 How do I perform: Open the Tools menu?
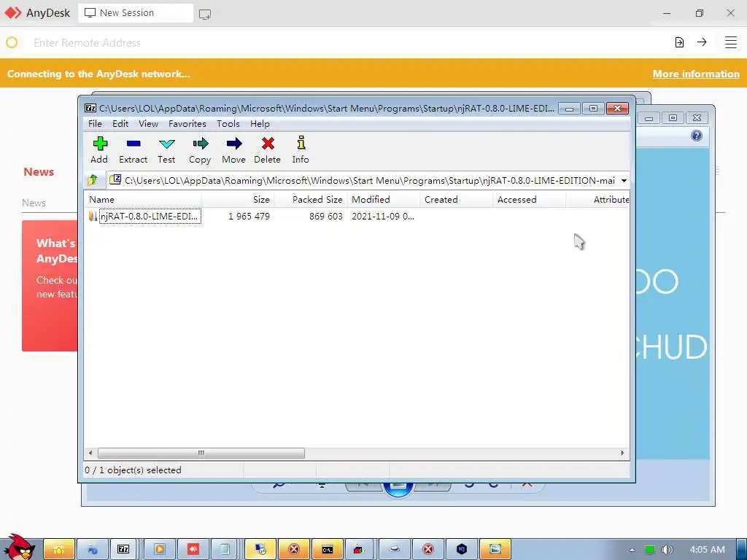(228, 124)
